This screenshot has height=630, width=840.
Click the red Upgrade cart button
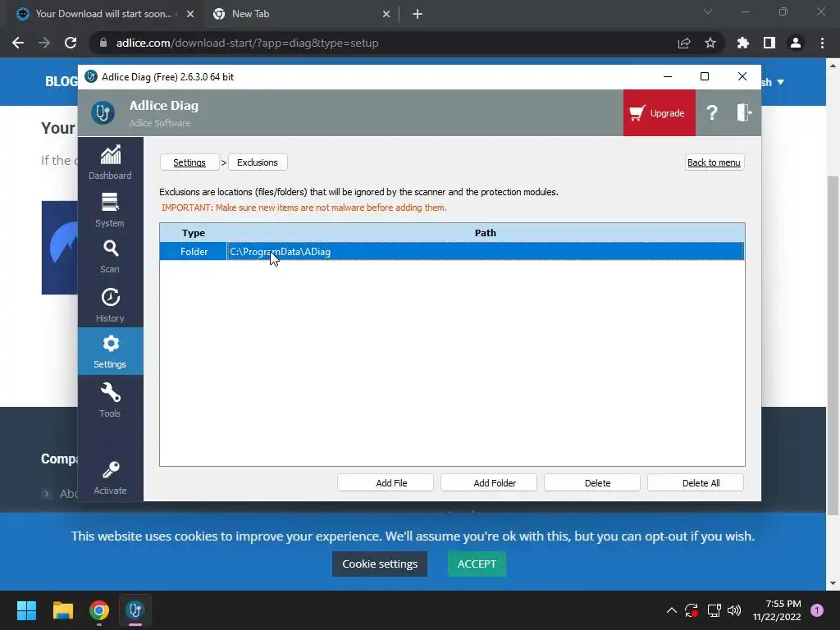(659, 113)
